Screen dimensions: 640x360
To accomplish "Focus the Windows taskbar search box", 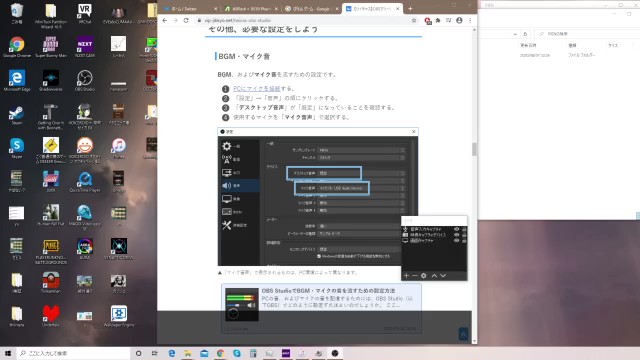I will (73, 353).
